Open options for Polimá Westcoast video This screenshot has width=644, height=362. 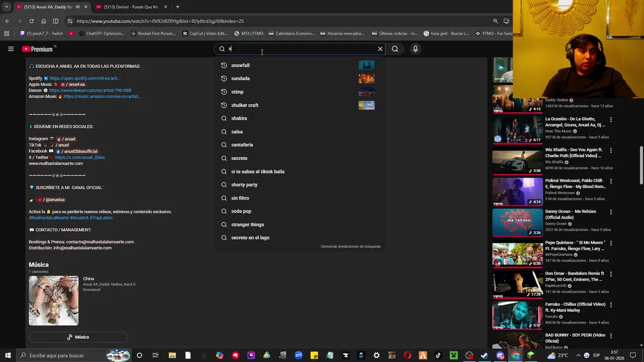(x=611, y=182)
